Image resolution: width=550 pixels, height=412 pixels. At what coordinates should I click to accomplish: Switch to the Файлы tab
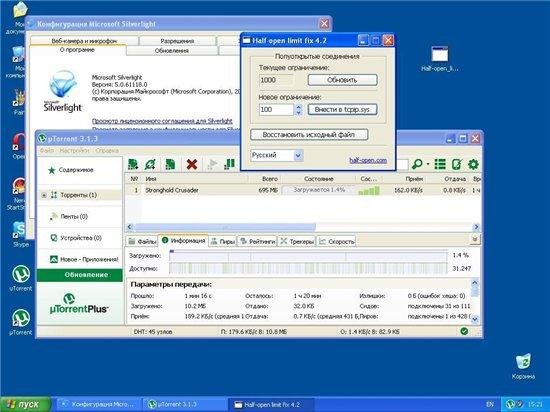pos(142,241)
